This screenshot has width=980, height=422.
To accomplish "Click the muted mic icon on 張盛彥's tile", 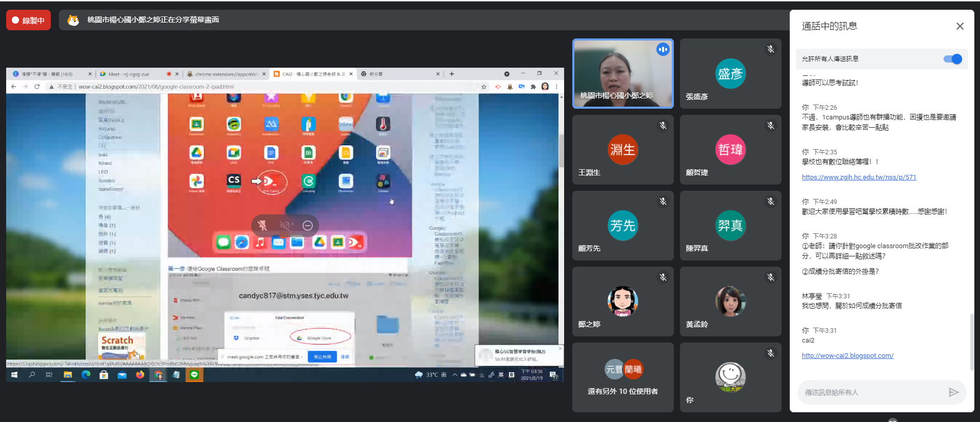I will pyautogui.click(x=770, y=49).
